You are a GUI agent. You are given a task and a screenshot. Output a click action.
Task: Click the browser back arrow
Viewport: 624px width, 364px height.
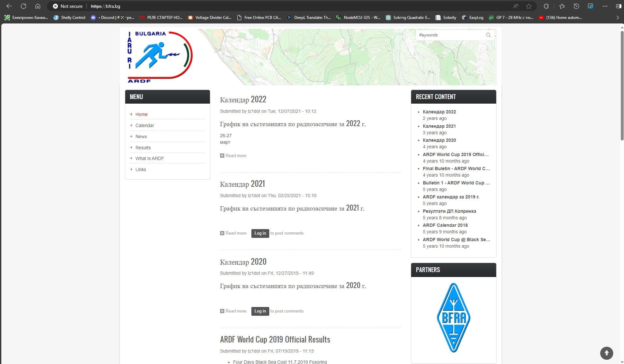tap(9, 6)
